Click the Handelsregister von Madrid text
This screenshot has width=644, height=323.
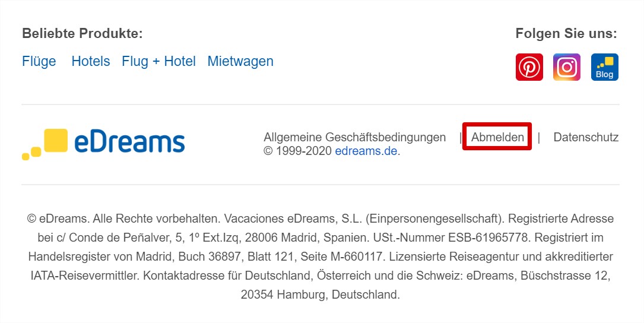[x=101, y=257]
